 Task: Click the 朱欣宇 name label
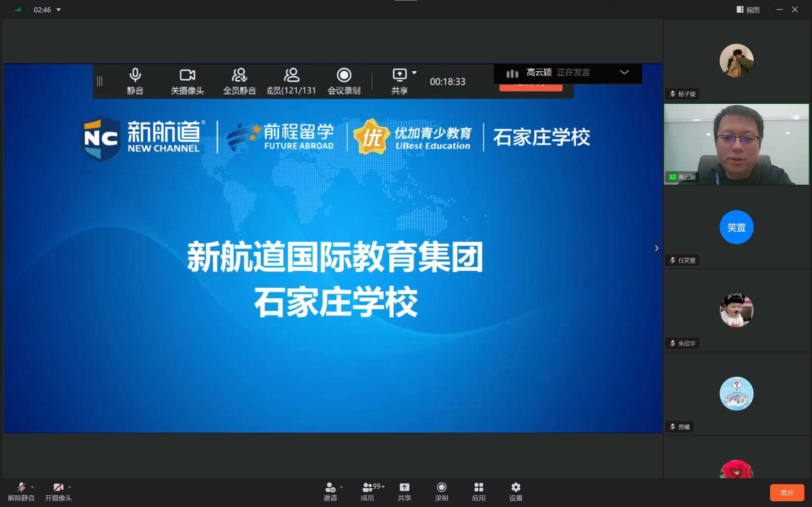pos(687,344)
